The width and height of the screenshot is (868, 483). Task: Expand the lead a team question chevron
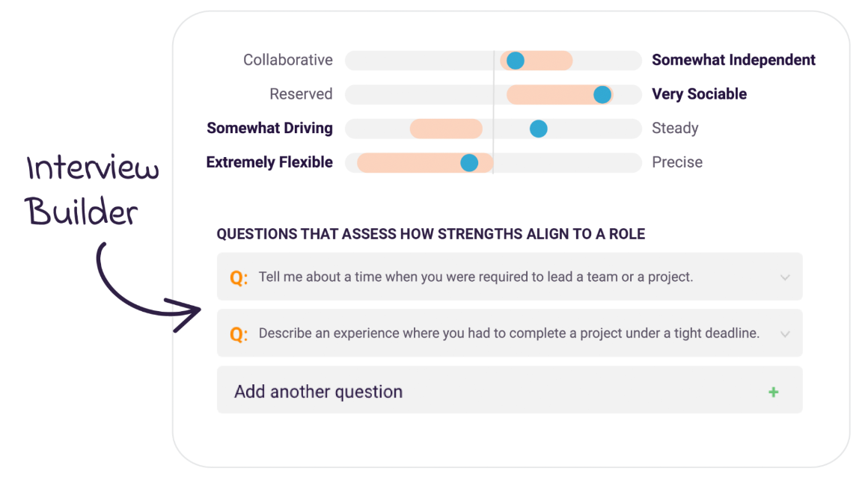tap(785, 277)
